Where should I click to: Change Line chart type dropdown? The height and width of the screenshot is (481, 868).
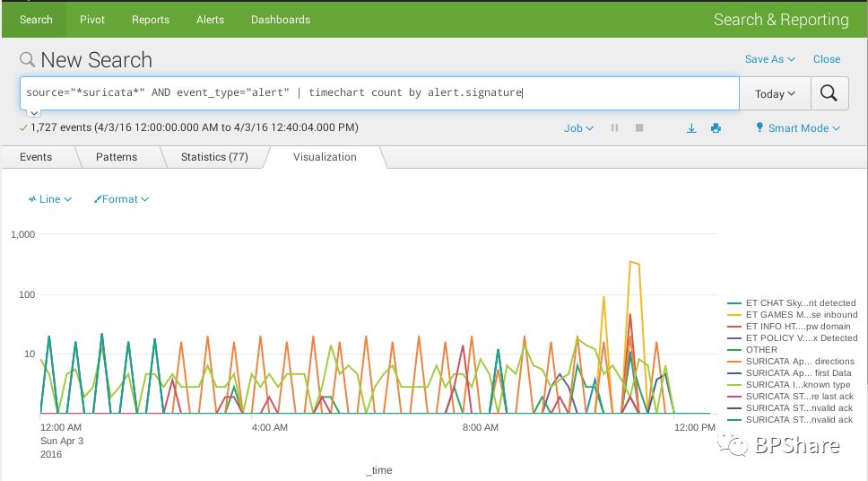[x=50, y=199]
